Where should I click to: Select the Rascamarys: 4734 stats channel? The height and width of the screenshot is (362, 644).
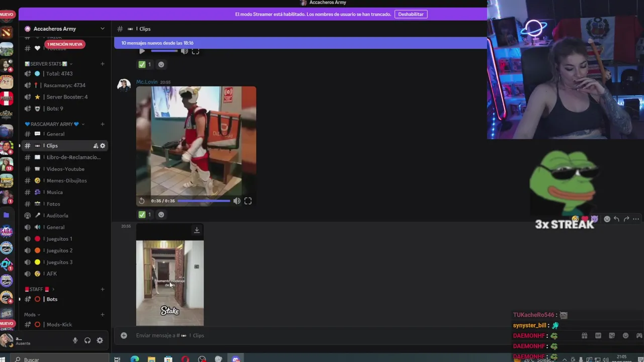click(64, 85)
